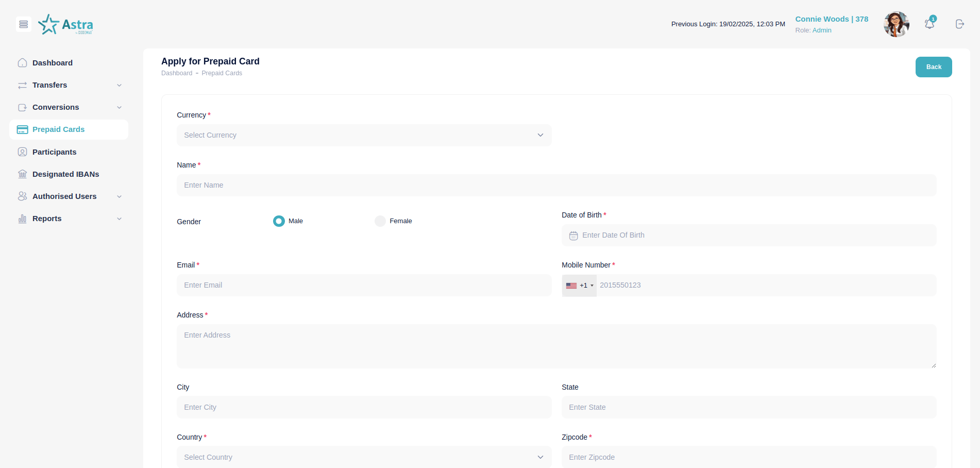Open the Select Country dropdown
Screen dimensions: 980x468
click(364, 457)
